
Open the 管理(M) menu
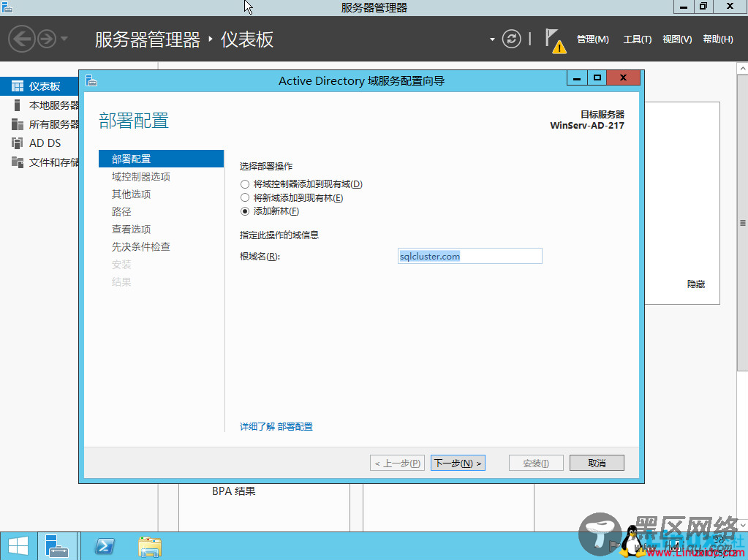pos(592,39)
